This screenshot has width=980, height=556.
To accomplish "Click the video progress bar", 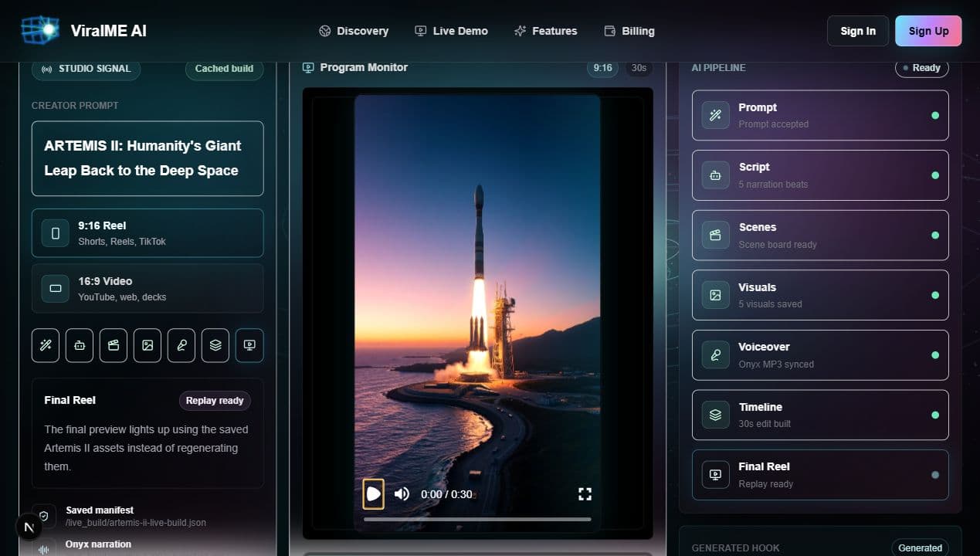I will point(477,519).
